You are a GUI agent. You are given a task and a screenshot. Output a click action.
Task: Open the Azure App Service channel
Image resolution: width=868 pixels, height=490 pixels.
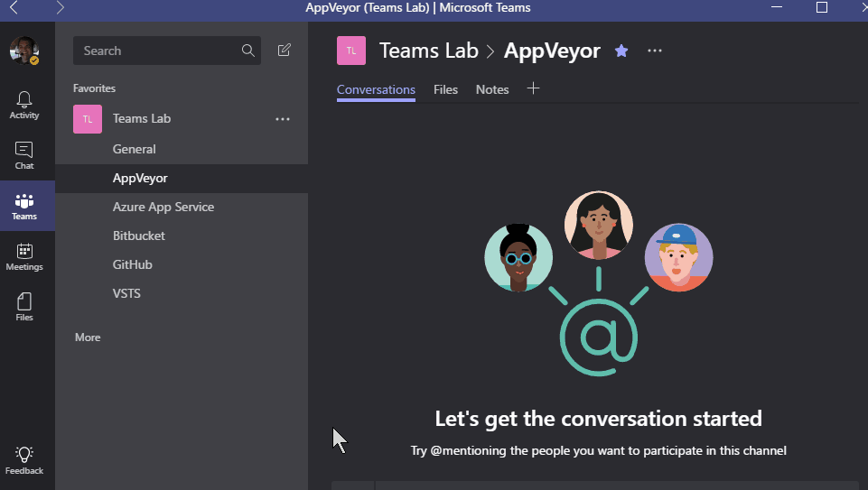coord(163,207)
